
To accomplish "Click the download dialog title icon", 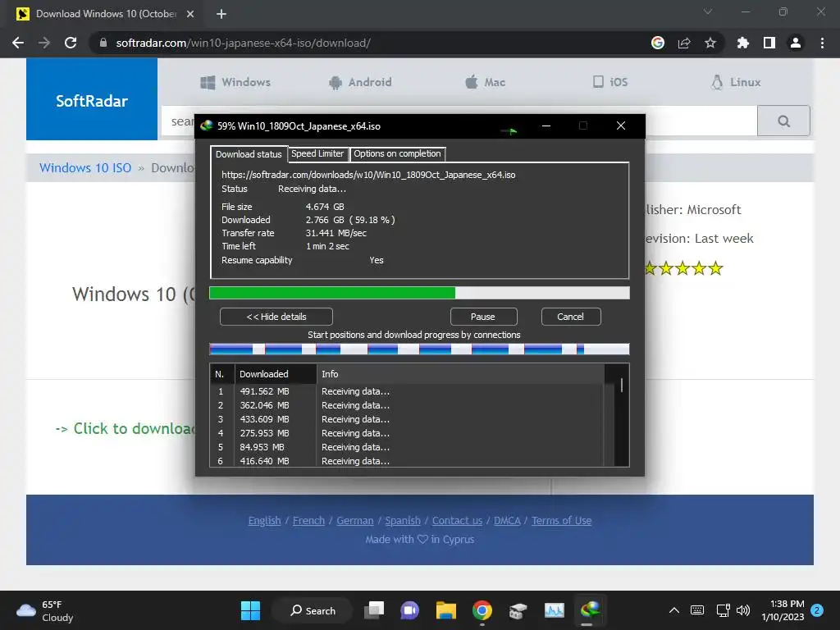I will 206,126.
